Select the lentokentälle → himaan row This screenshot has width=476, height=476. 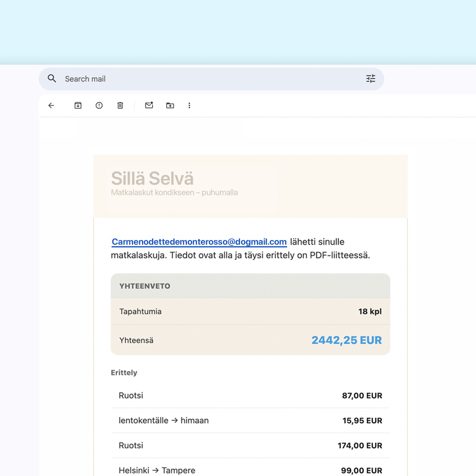click(x=250, y=420)
